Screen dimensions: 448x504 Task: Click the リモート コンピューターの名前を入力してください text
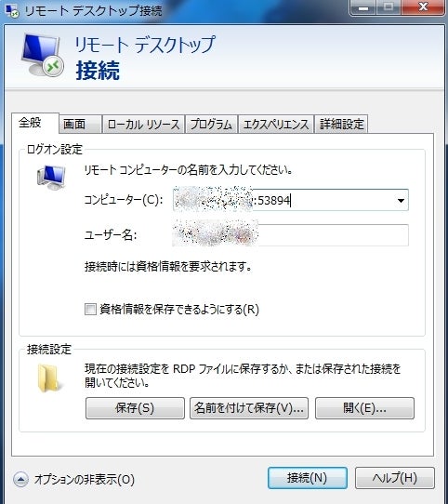188,170
